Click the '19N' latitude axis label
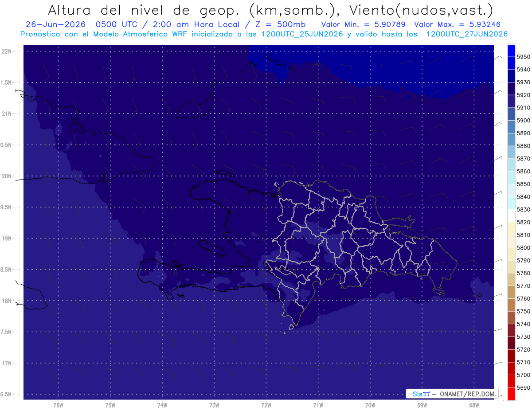Image resolution: width=532 pixels, height=411 pixels. 7,239
